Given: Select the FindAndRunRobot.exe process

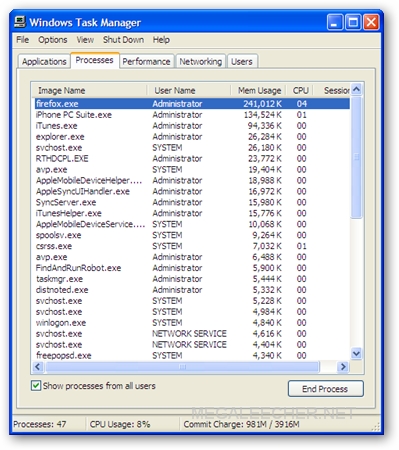Looking at the screenshot, I should (192, 268).
